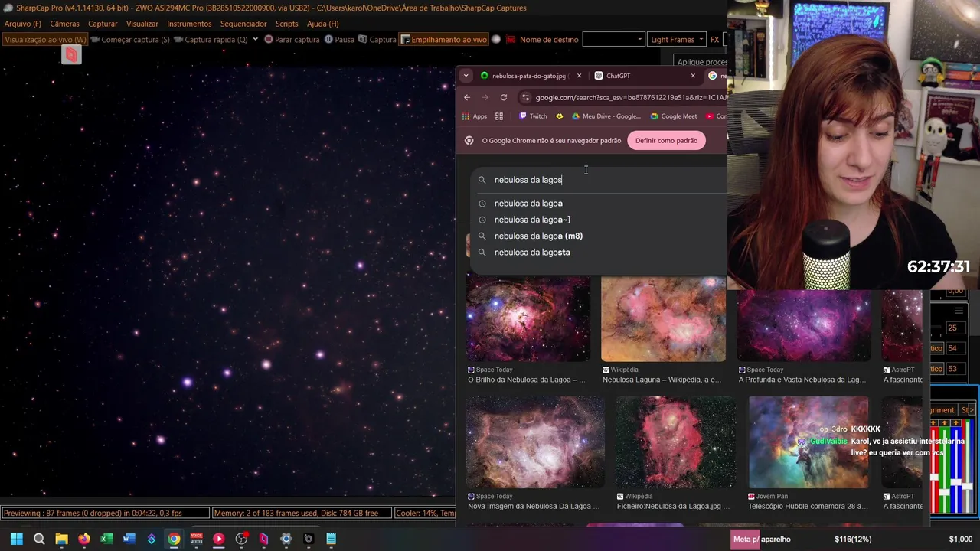The image size is (980, 551).
Task: Open Excel from taskbar
Action: (106, 539)
